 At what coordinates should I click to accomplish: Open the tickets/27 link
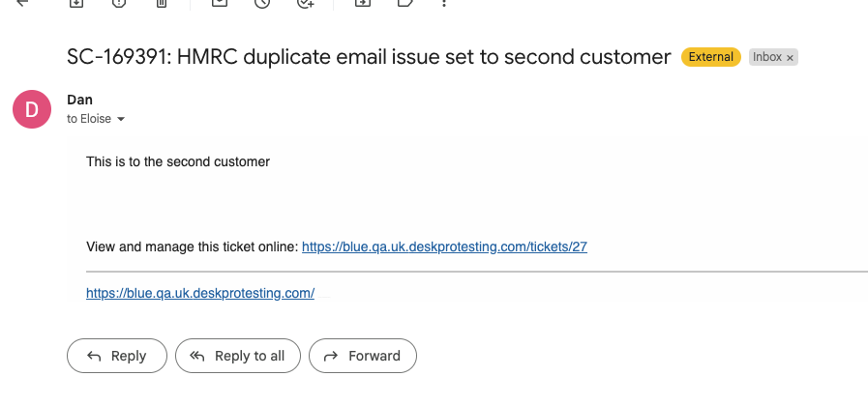point(444,246)
